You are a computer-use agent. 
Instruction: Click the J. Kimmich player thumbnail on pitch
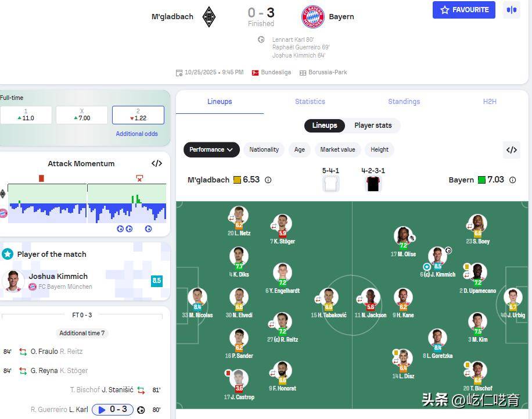click(x=438, y=256)
